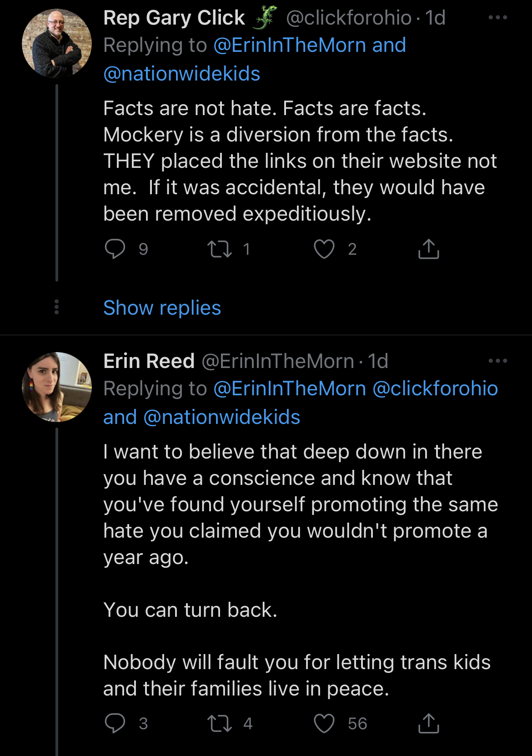The height and width of the screenshot is (756, 532).
Task: Open the thread dots icon beside Show replies
Action: click(x=56, y=307)
